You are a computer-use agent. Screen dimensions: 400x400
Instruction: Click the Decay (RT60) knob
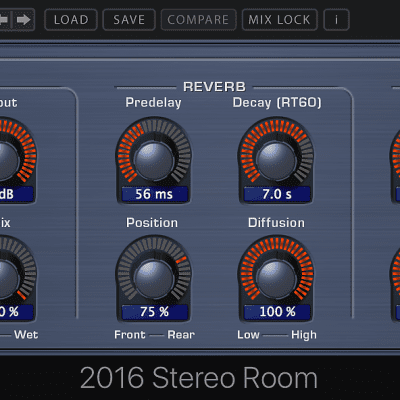click(x=276, y=161)
